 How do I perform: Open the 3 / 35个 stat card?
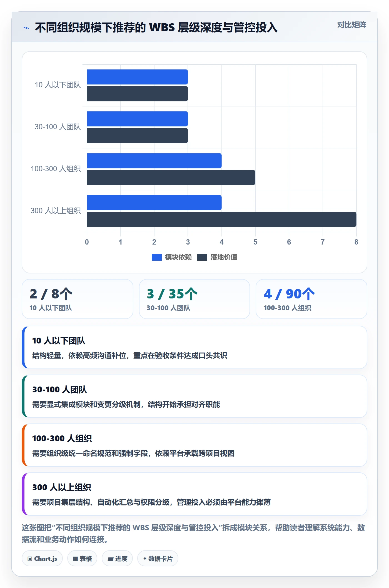point(194,299)
